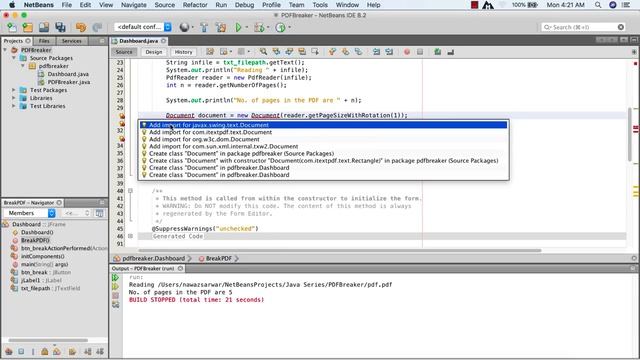The height and width of the screenshot is (360, 640).
Task: Click the Re-run green arrow in Output
Action: click(116, 278)
